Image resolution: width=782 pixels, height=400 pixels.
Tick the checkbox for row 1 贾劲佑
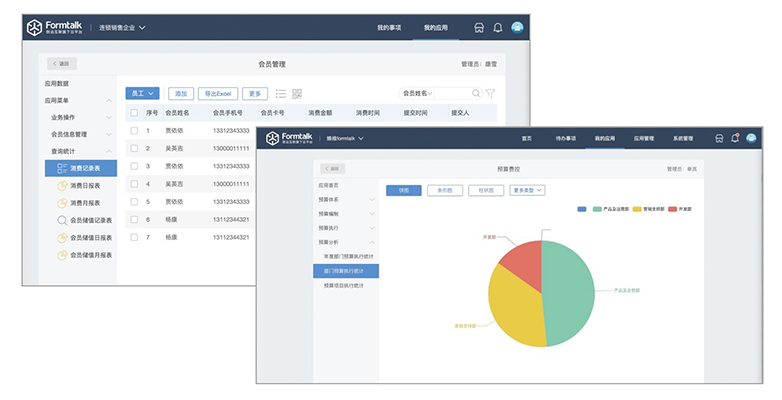click(134, 130)
